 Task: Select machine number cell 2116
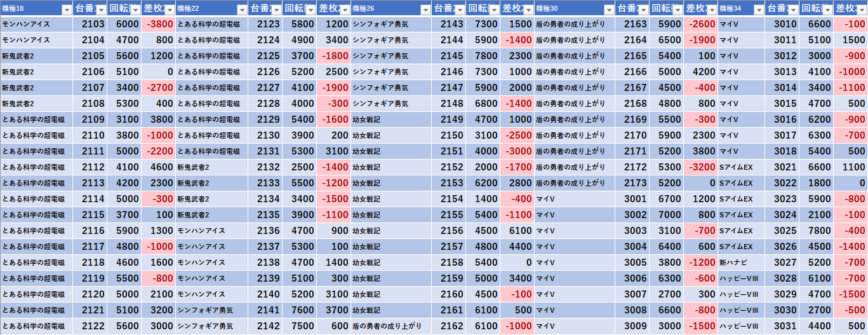pyautogui.click(x=90, y=231)
